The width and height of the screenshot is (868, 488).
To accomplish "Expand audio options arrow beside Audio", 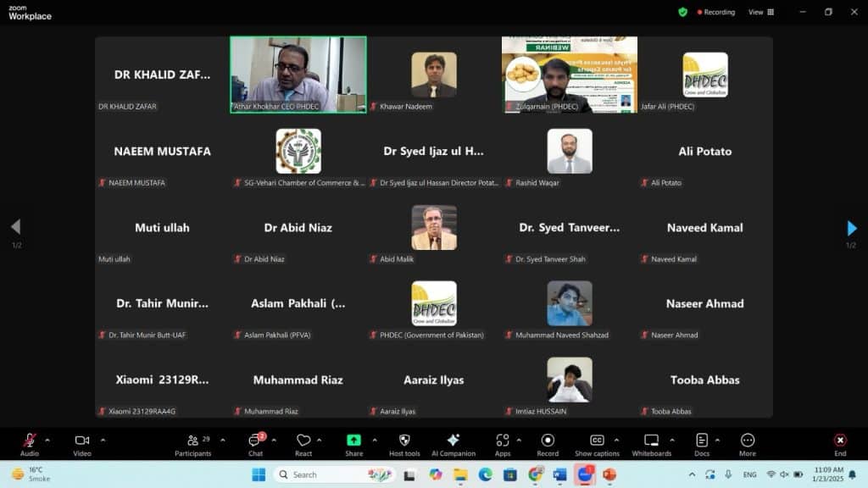I will click(47, 440).
